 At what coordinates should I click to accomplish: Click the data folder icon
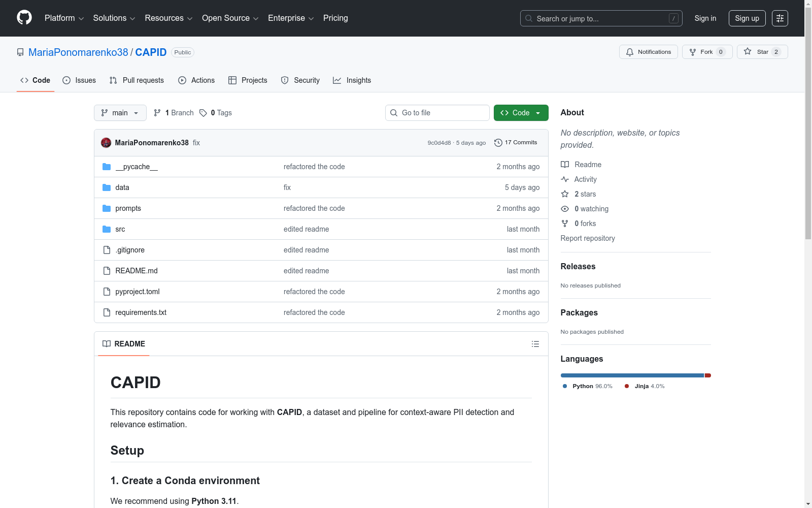click(x=107, y=187)
